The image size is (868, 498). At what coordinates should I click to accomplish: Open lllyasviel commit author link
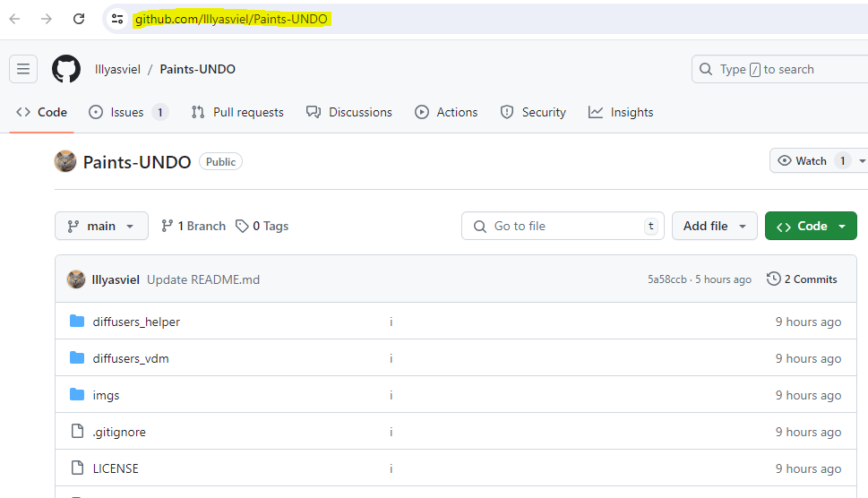click(116, 279)
